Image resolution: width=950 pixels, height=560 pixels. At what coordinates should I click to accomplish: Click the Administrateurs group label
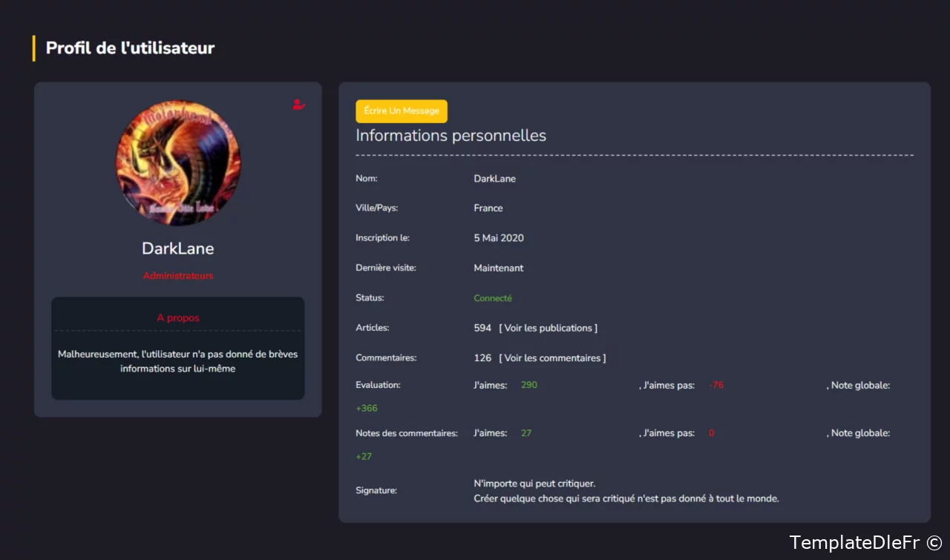coord(178,276)
